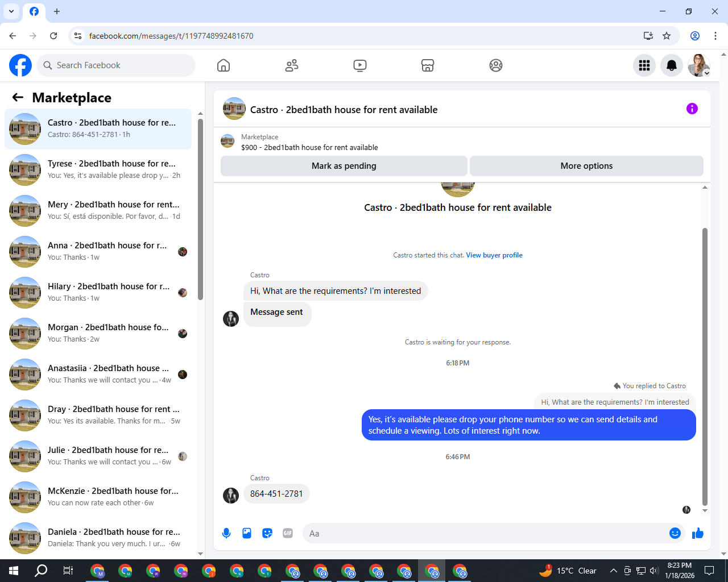Screen dimensions: 728x582
Task: Open the nine-dot Menu grid icon
Action: click(644, 65)
